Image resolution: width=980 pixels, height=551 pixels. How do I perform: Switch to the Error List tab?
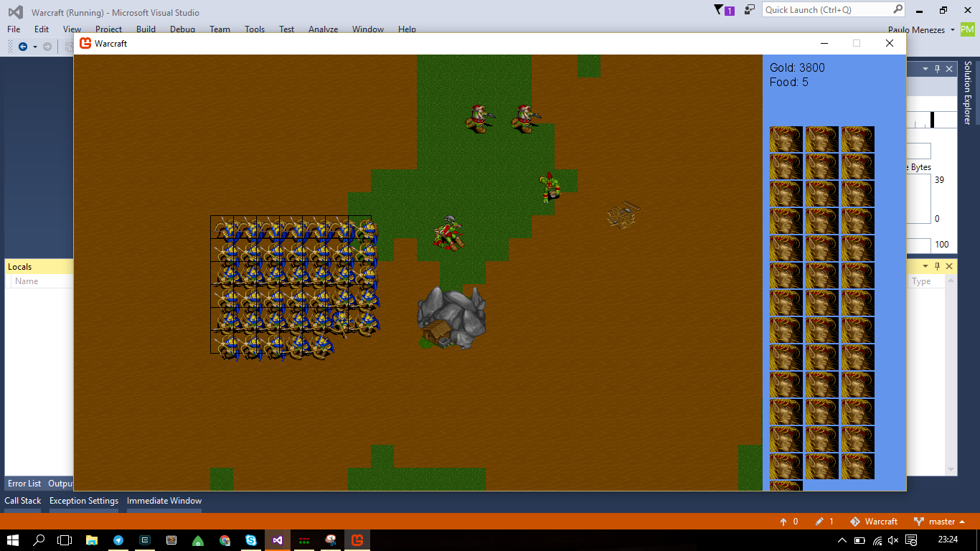(x=24, y=484)
